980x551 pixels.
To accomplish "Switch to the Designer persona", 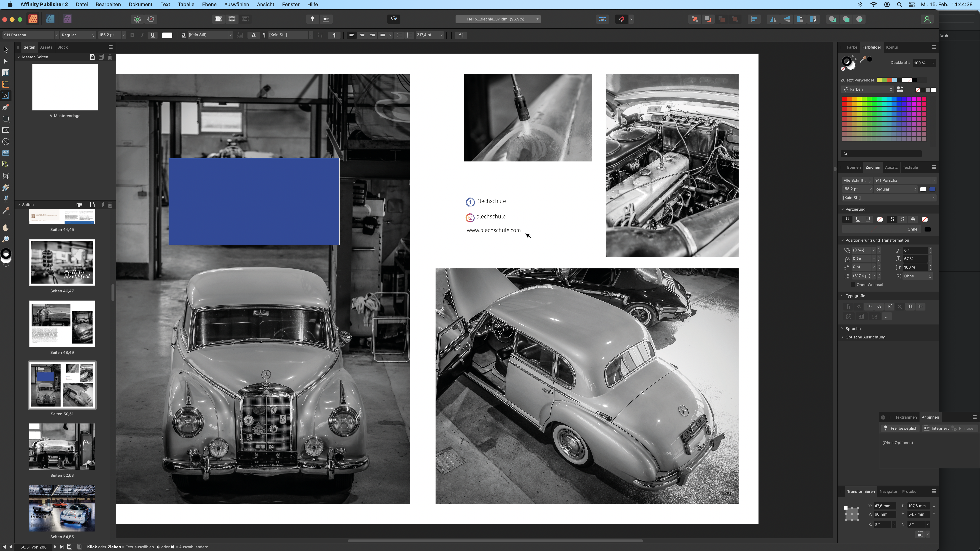I will click(50, 19).
